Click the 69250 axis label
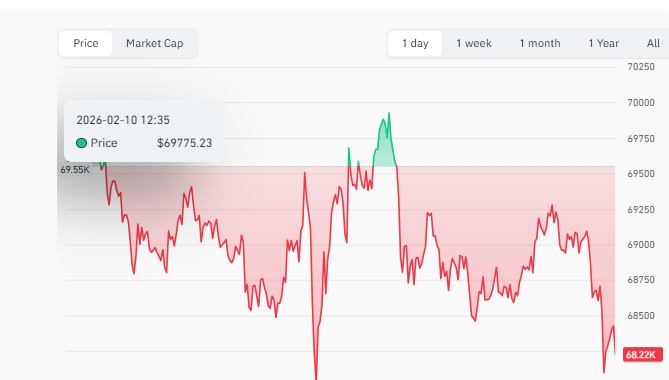This screenshot has width=669, height=380. coord(640,209)
